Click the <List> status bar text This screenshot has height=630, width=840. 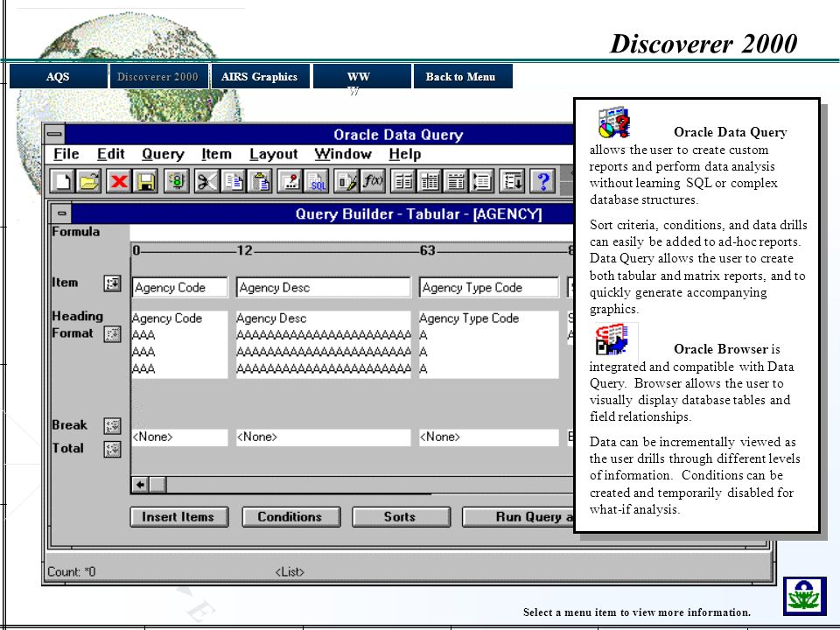tap(290, 572)
